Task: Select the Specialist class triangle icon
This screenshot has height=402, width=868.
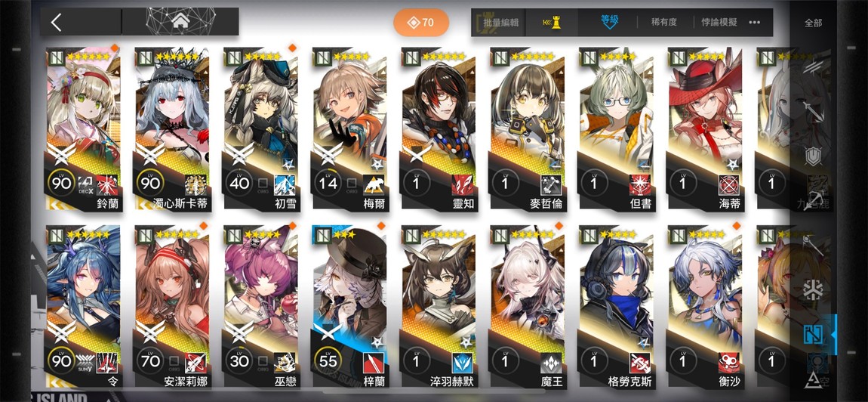Action: point(813,379)
